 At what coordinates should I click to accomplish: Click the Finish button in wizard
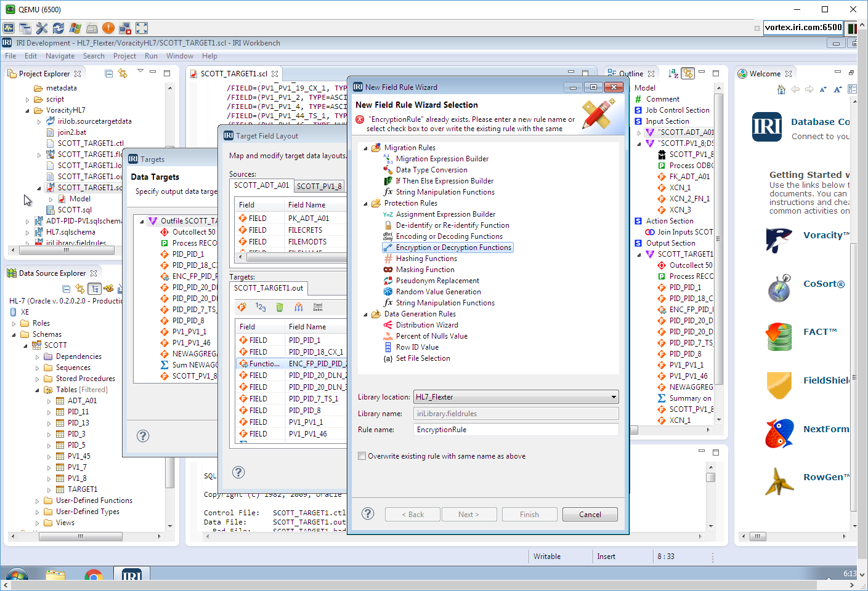coord(529,515)
